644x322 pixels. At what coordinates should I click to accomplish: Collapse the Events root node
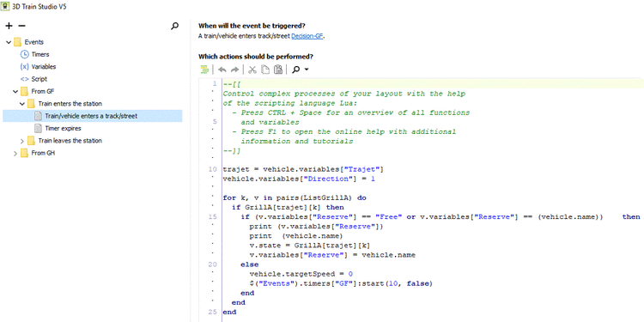pyautogui.click(x=9, y=42)
